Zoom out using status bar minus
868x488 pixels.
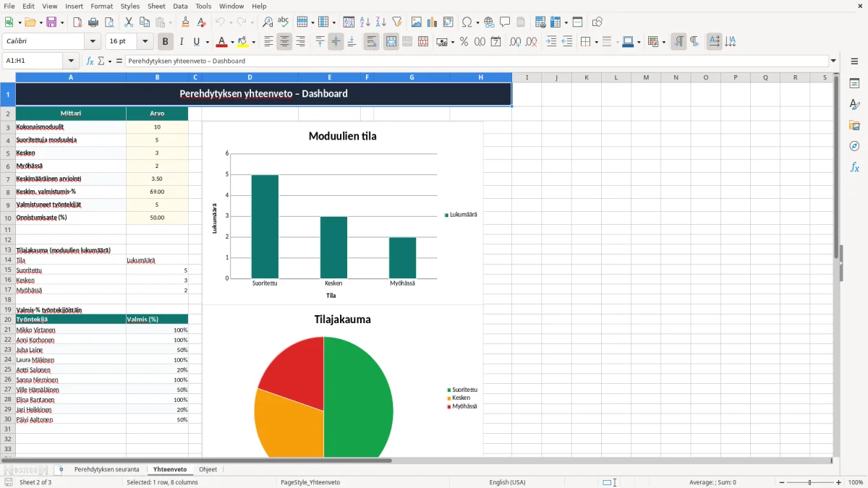782,482
